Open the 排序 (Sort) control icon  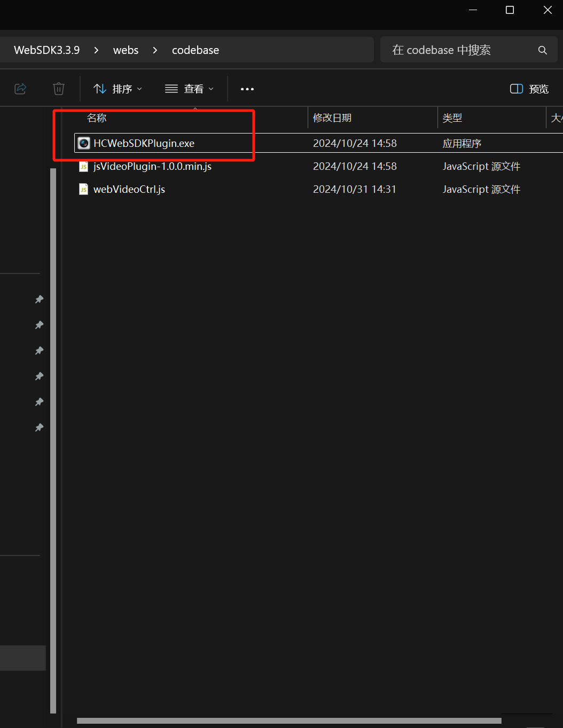[100, 89]
